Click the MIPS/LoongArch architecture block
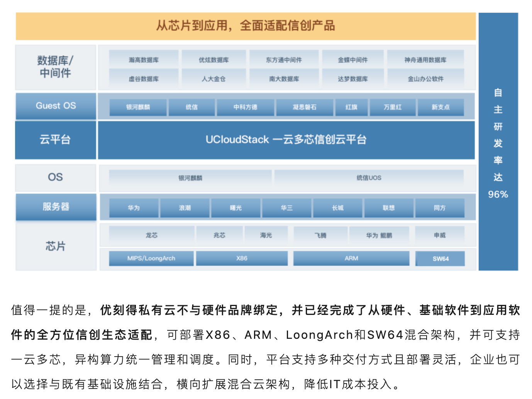Screen dimensions: 532x399 151,258
